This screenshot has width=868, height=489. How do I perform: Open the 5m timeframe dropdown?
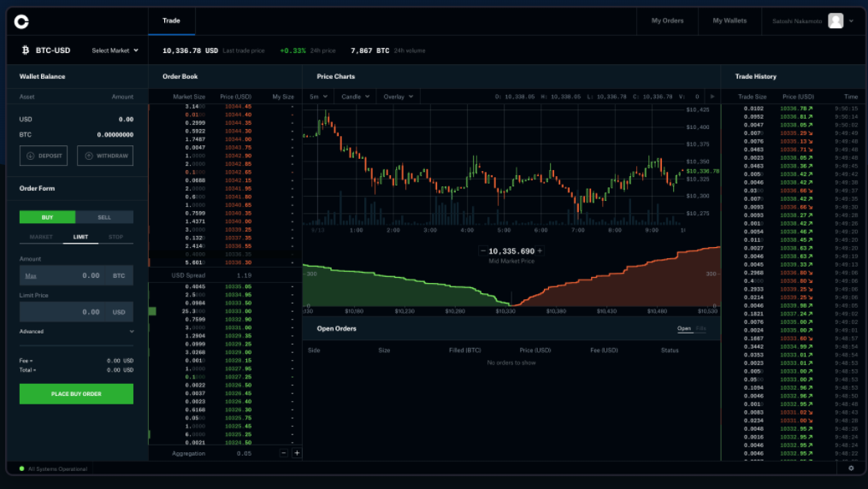[318, 97]
